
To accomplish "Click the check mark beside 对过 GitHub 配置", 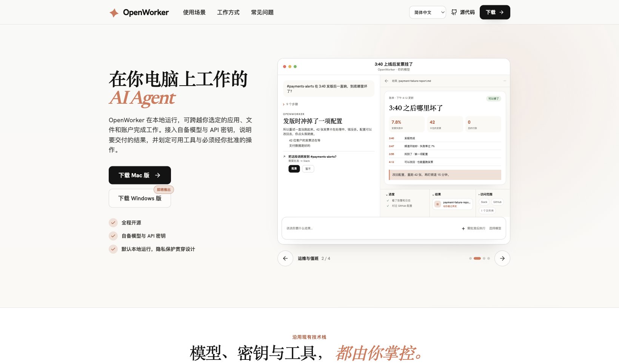I will [x=388, y=206].
